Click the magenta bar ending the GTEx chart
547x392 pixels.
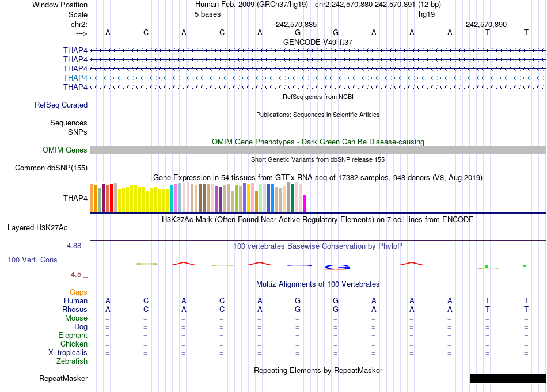(x=305, y=203)
